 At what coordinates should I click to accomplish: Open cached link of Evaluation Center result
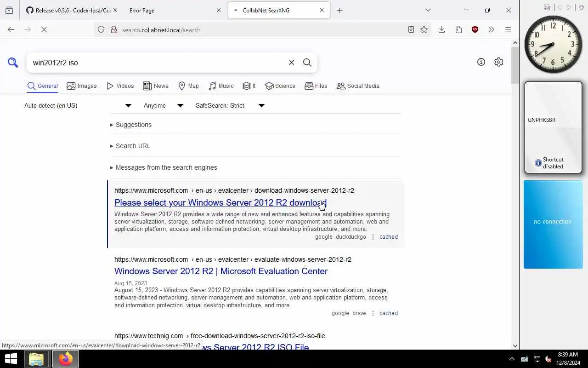[389, 313]
